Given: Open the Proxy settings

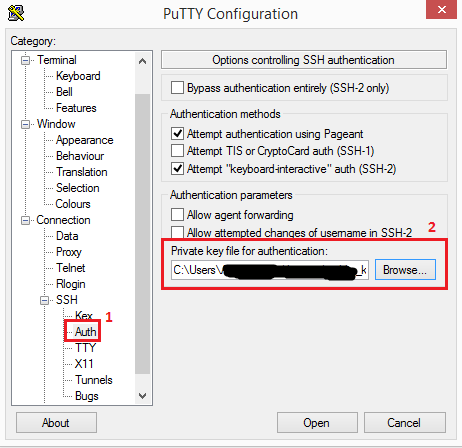Looking at the screenshot, I should tap(69, 252).
